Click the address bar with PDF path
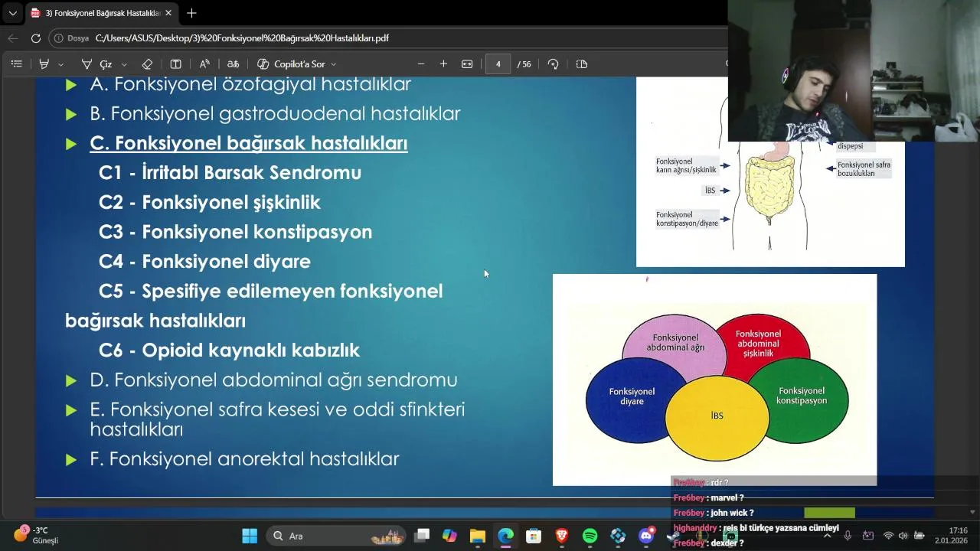The image size is (980, 551). (242, 38)
